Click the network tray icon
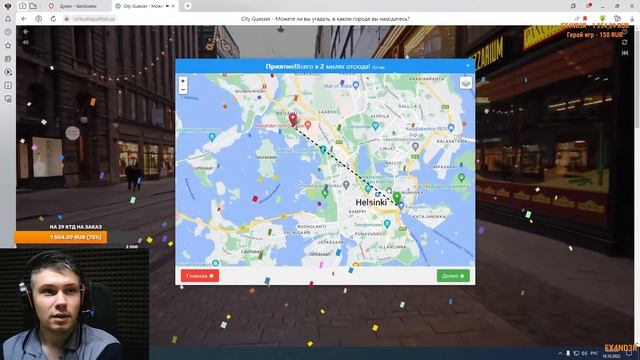This screenshot has height=360, width=640. click(x=576, y=353)
